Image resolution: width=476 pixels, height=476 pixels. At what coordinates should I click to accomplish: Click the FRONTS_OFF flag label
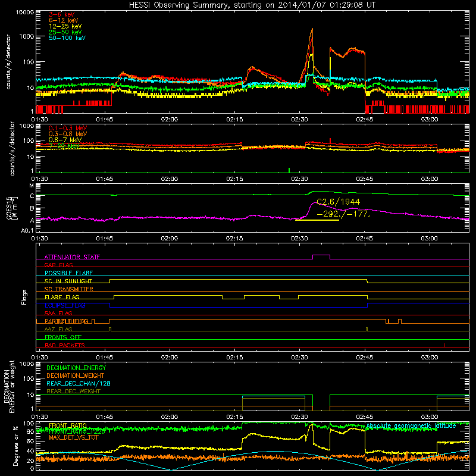tap(63, 337)
